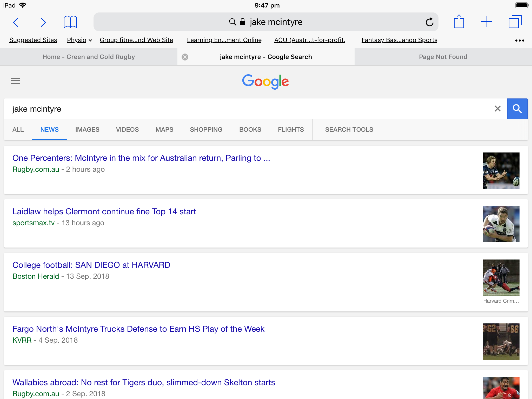Screen dimensions: 532x399
Task: Tap the address bar showing jake mcintyre
Action: point(266,22)
